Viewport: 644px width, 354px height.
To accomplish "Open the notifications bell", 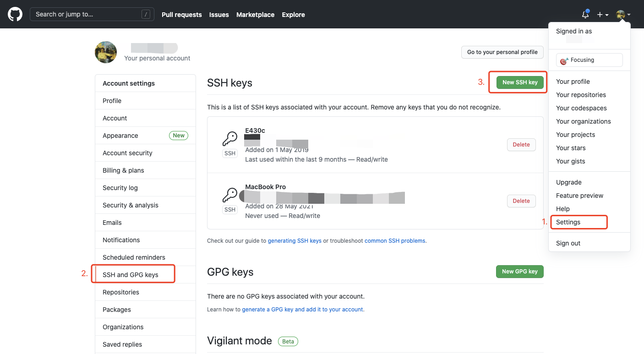I will [x=585, y=14].
